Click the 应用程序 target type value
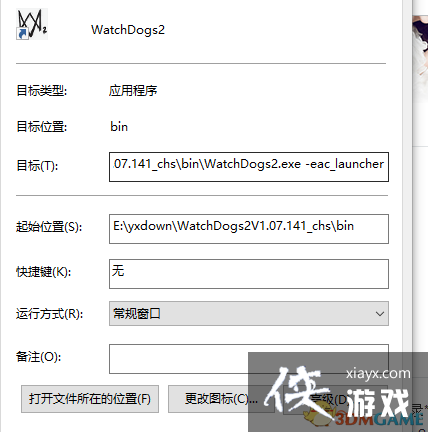Viewport: 428px width, 432px height. [x=133, y=91]
